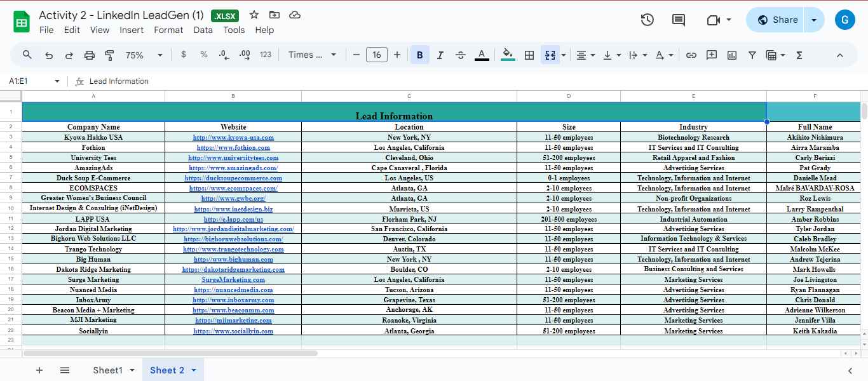Choose fill color tool
Viewport: 868px width, 381px height.
508,55
